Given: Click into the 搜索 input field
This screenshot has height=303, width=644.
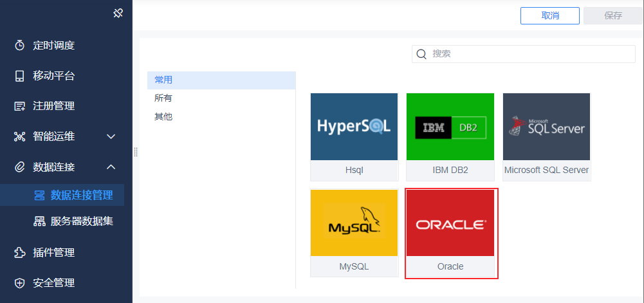Looking at the screenshot, I should coord(524,54).
